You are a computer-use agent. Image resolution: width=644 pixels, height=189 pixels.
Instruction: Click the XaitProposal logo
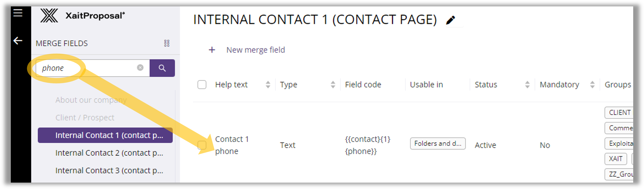(83, 16)
